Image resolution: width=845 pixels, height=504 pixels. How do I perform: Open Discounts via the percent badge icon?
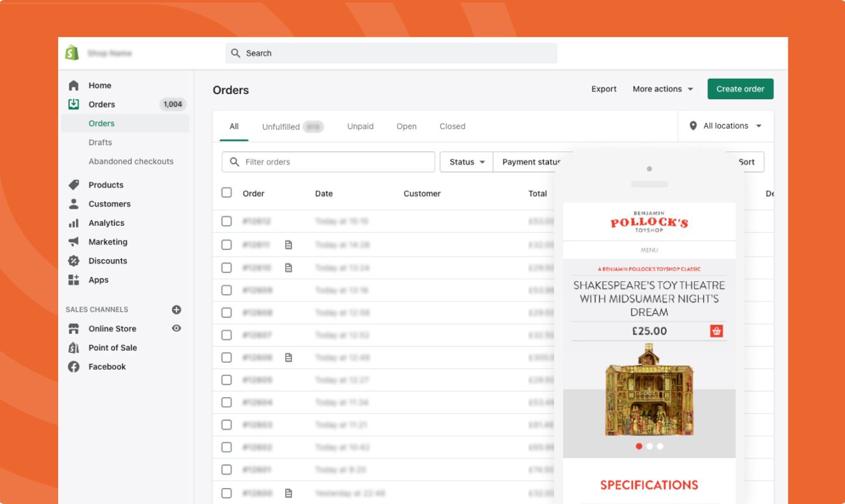[74, 261]
